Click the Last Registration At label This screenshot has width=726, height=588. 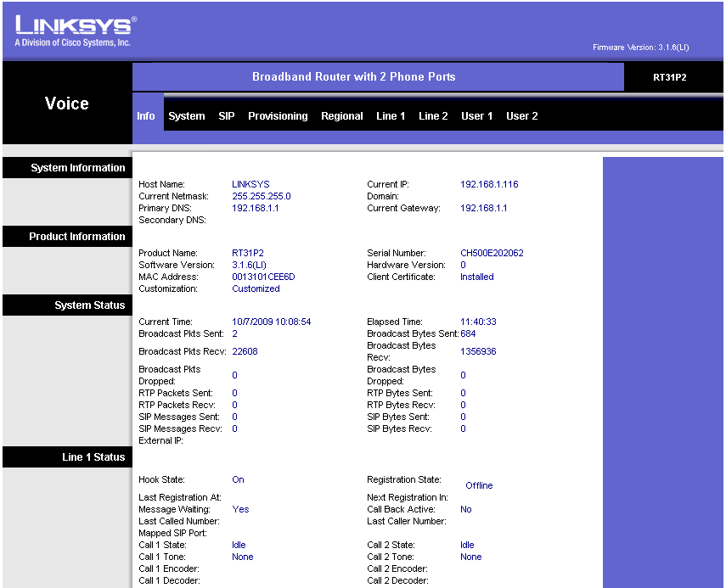coord(180,497)
